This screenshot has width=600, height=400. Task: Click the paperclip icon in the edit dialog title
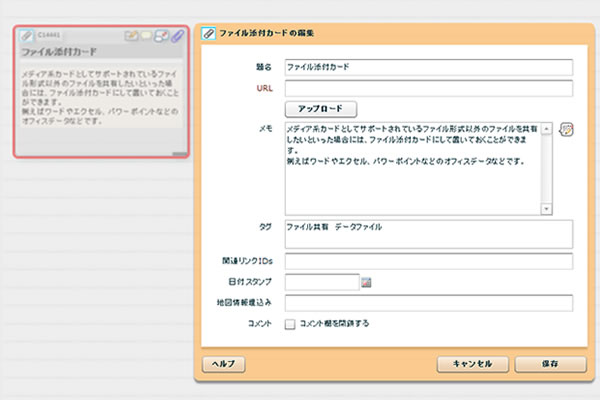point(208,33)
